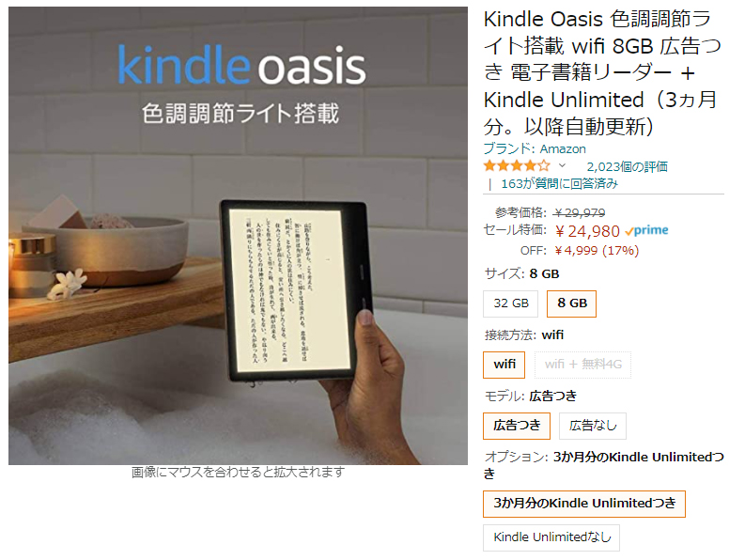
Task: Click the Kindle device screen in photo
Action: (x=285, y=290)
